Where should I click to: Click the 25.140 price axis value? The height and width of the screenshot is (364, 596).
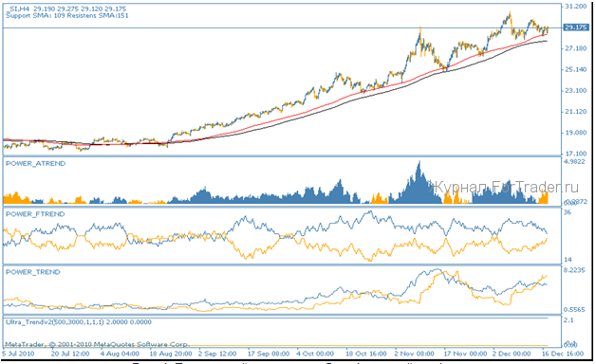576,69
